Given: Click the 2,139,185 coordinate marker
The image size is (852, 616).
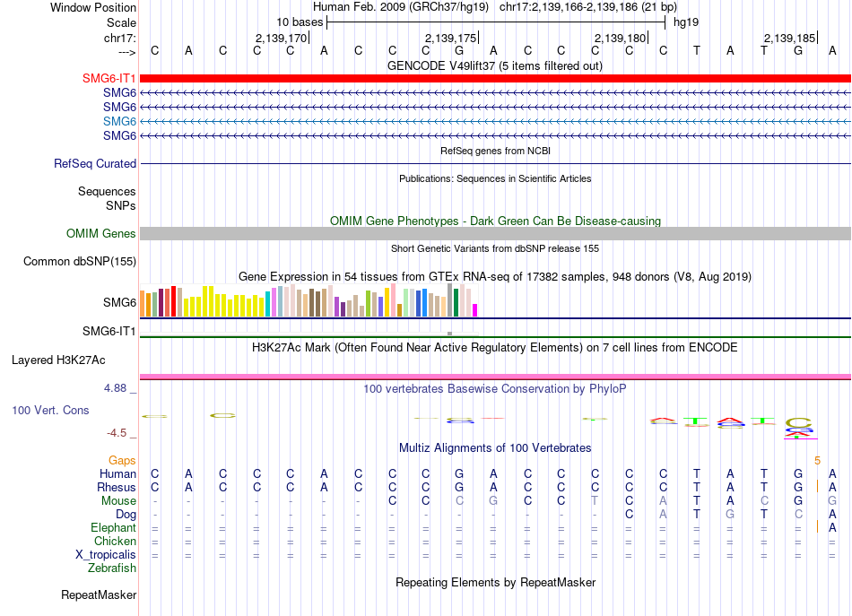Looking at the screenshot, I should (x=790, y=38).
